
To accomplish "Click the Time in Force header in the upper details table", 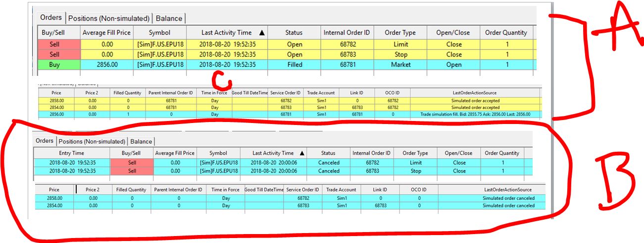I will point(215,93).
